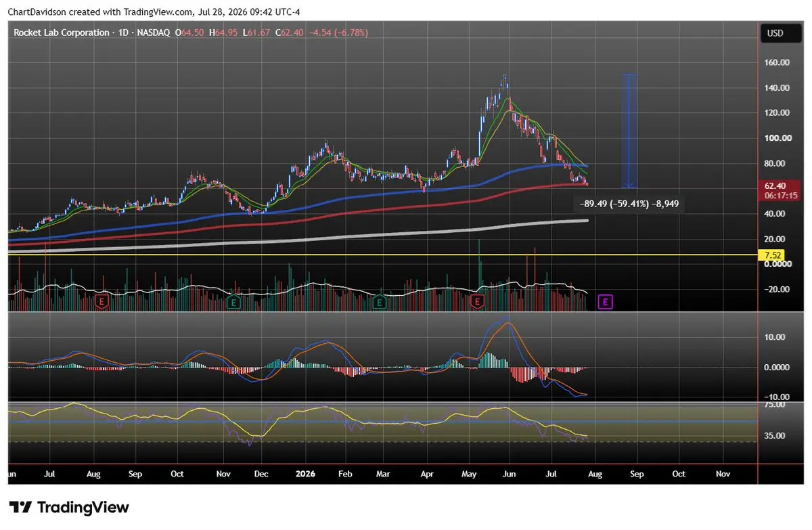The image size is (812, 530).
Task: Click the 80.00 price axis label
Action: click(776, 163)
